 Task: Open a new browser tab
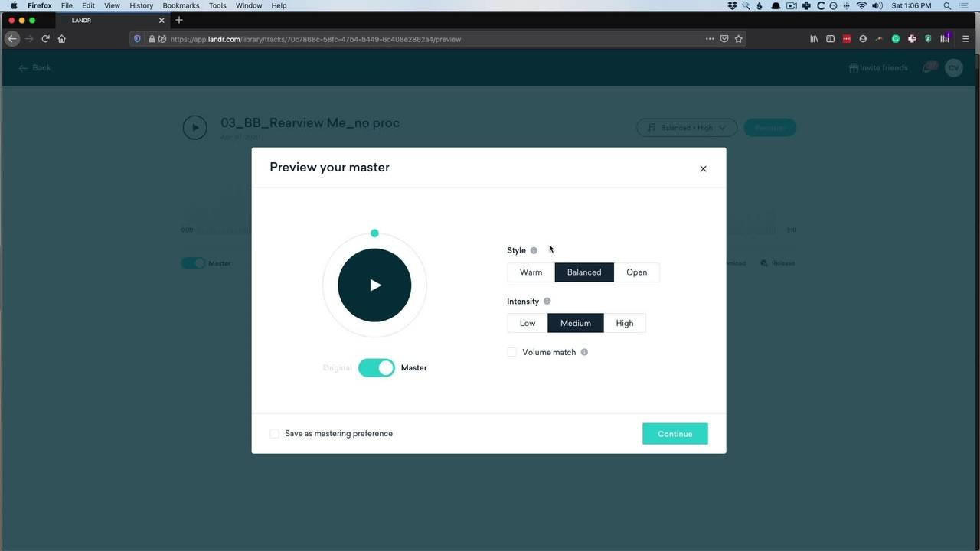pos(179,20)
